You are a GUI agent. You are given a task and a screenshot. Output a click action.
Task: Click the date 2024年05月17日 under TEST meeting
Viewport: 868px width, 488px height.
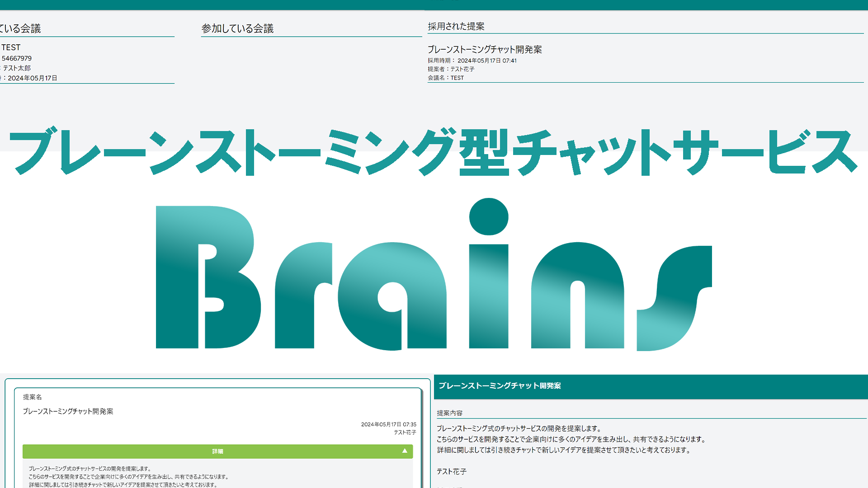click(33, 78)
